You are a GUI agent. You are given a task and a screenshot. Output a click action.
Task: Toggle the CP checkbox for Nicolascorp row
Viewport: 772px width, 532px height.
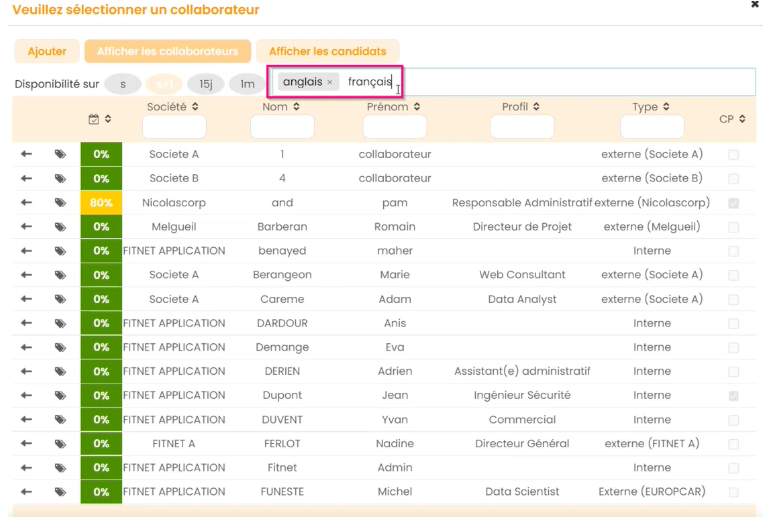click(734, 203)
